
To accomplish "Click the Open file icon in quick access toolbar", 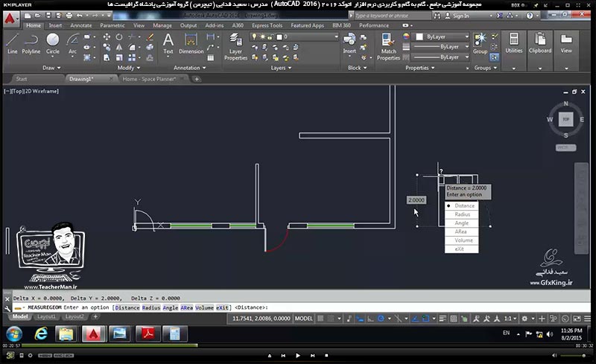I will 38,16.
